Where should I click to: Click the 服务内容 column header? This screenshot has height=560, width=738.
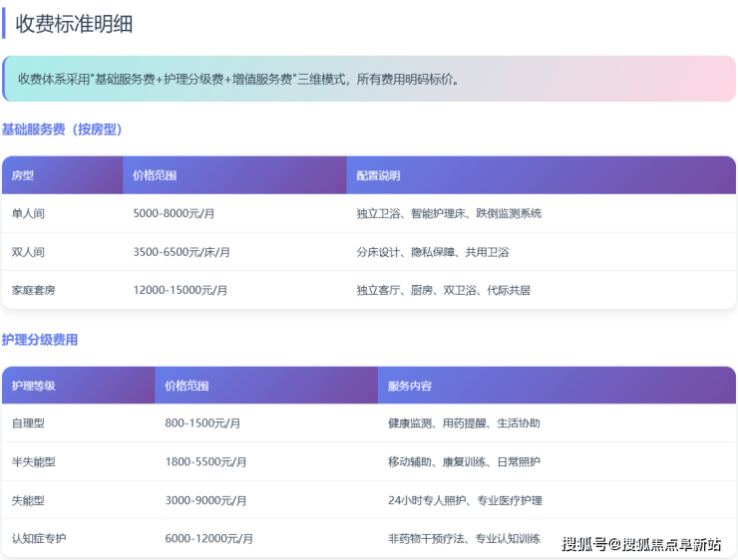point(410,386)
